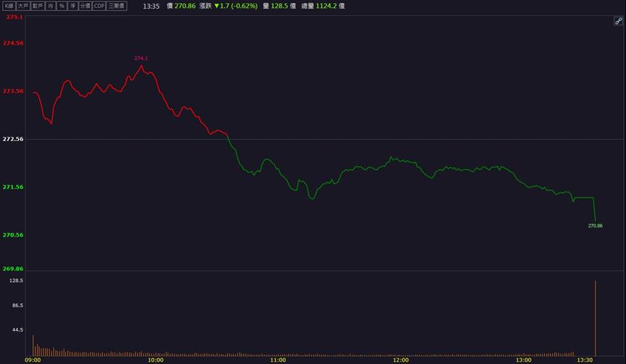Select the 大戶 toolbar button
626x364 pixels.
[23, 6]
